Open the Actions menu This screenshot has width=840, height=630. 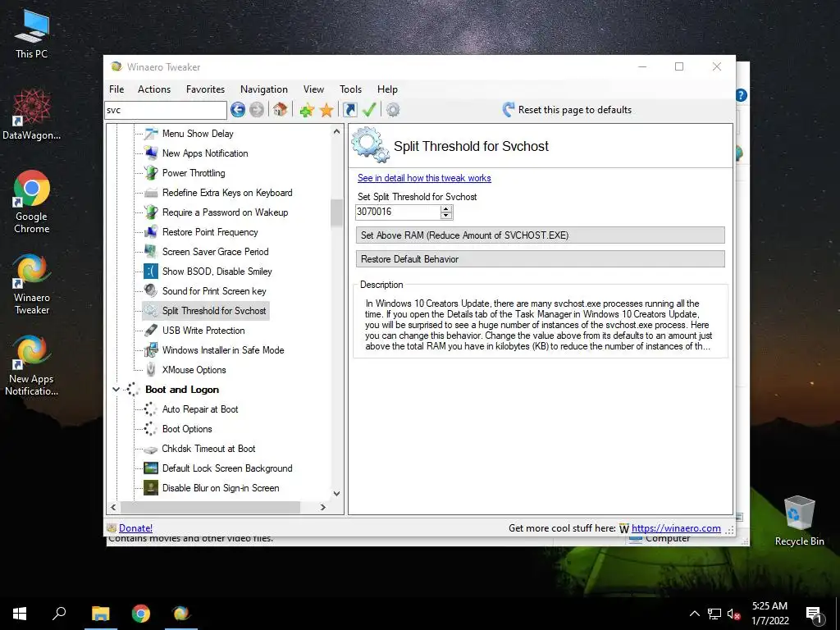click(x=154, y=89)
